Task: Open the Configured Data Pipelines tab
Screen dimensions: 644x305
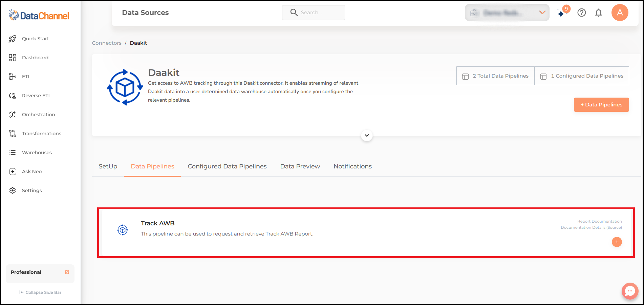Action: (x=227, y=166)
